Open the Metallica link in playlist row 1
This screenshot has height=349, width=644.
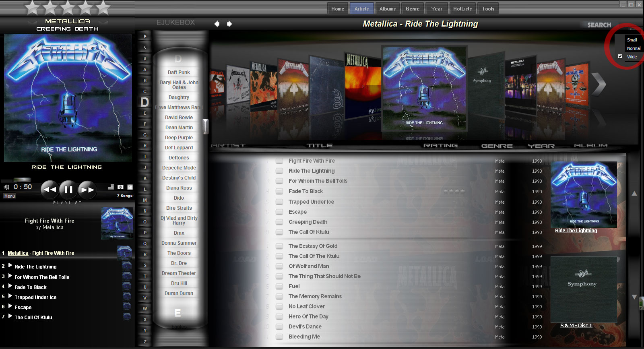coord(18,253)
